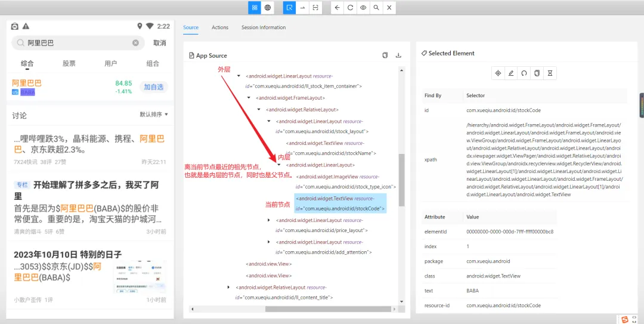Image resolution: width=644 pixels, height=324 pixels.
Task: Tap the 取消 cancel button
Action: point(160,43)
